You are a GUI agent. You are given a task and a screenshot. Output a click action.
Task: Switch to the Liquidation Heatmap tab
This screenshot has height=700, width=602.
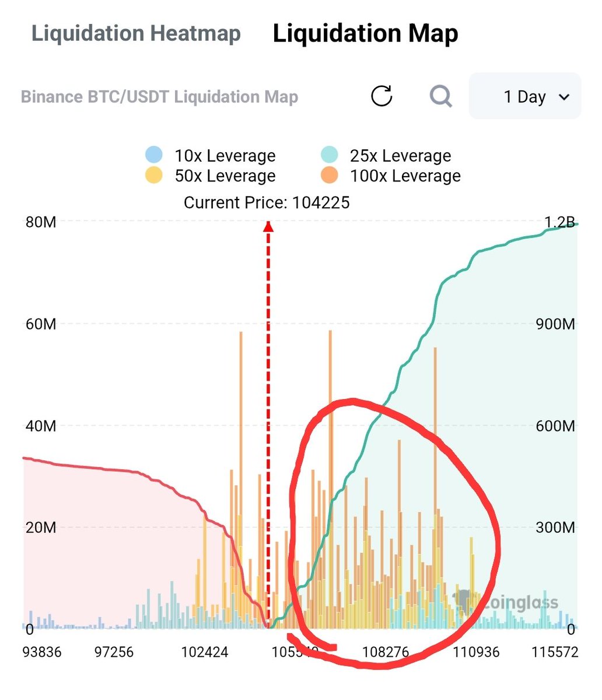tap(136, 33)
